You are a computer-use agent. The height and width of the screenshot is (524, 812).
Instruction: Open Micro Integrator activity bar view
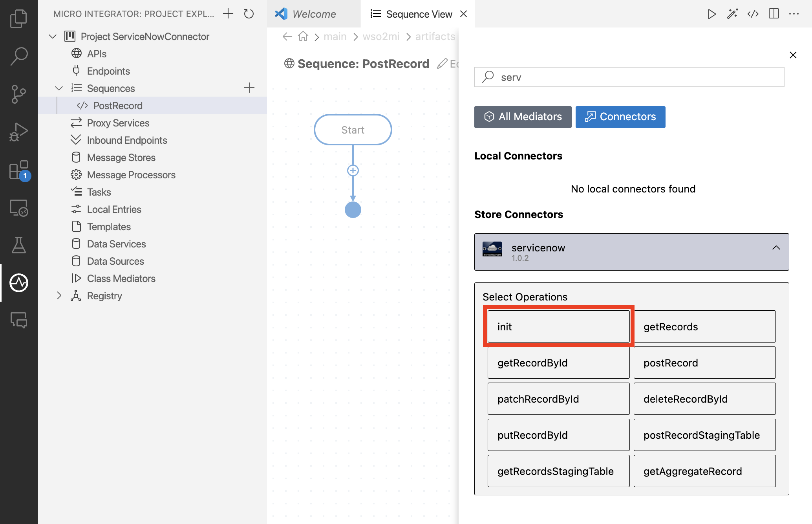pyautogui.click(x=18, y=283)
